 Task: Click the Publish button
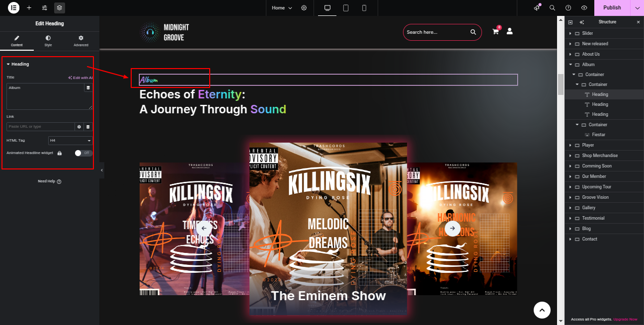(x=612, y=8)
